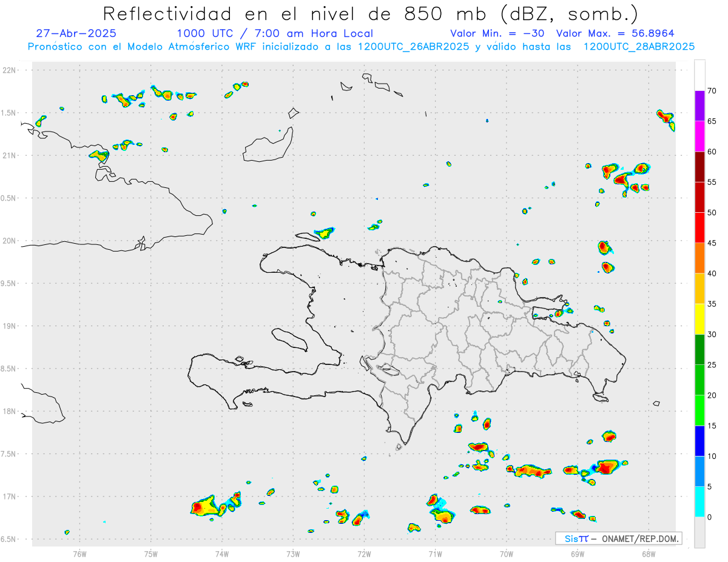The width and height of the screenshot is (728, 562).
Task: Click the colorbar label '45'
Action: click(712, 243)
